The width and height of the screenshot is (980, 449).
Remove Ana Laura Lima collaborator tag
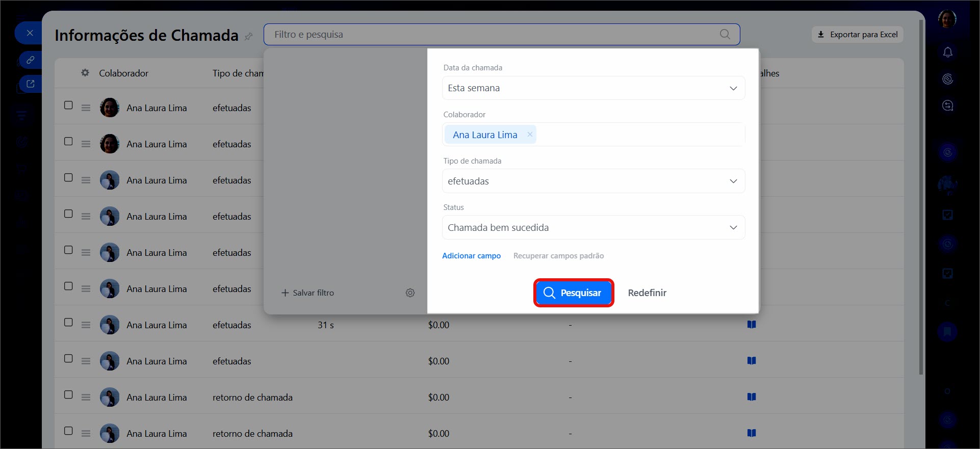click(x=530, y=135)
